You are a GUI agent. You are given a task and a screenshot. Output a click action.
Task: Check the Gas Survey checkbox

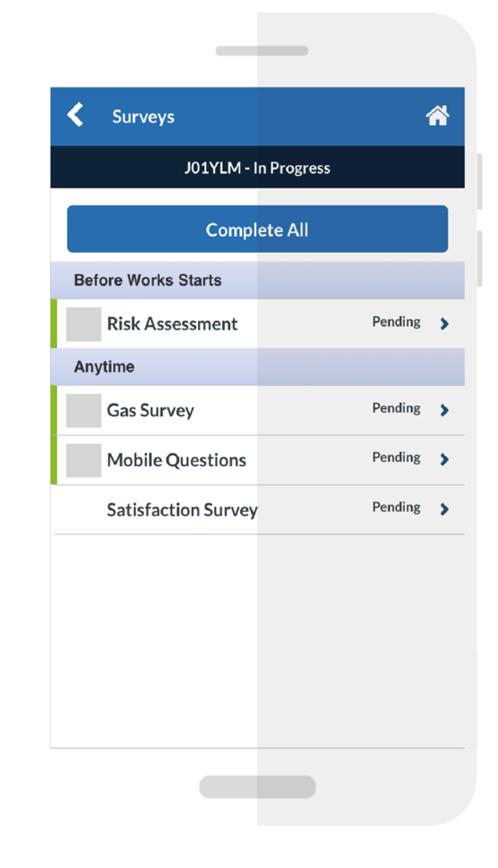tap(83, 410)
